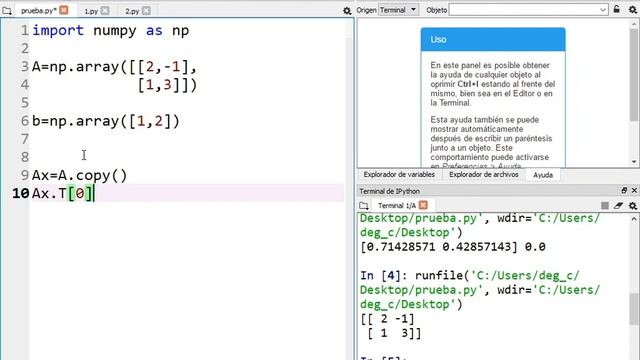This screenshot has width=640, height=360.
Task: Stop the current IPython command
Action: click(605, 205)
